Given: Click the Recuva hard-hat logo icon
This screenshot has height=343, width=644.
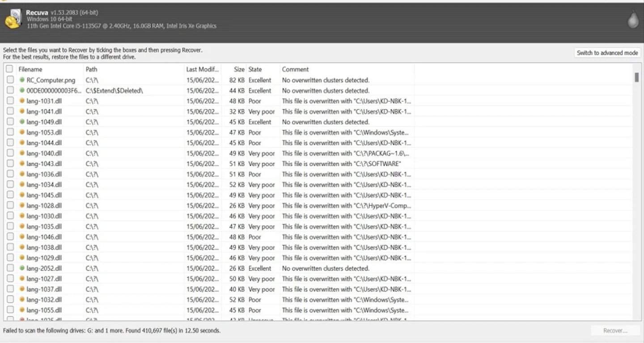Looking at the screenshot, I should pyautogui.click(x=13, y=19).
